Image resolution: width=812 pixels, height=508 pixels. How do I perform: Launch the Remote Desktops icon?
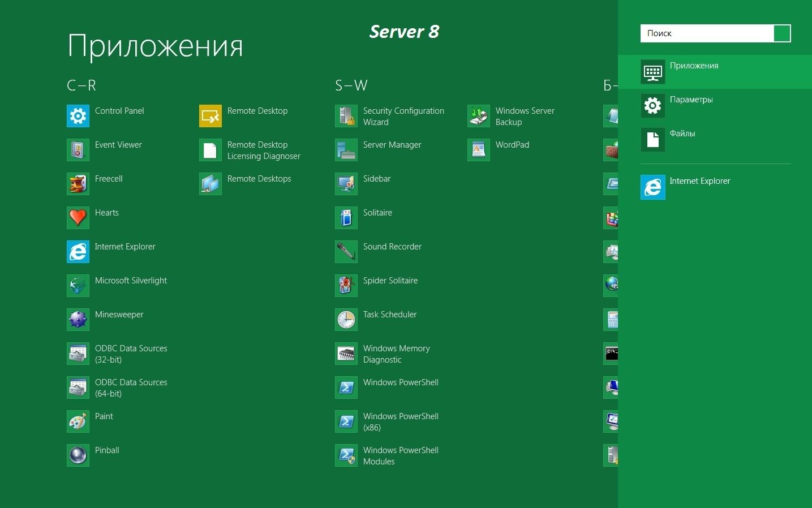pos(210,184)
